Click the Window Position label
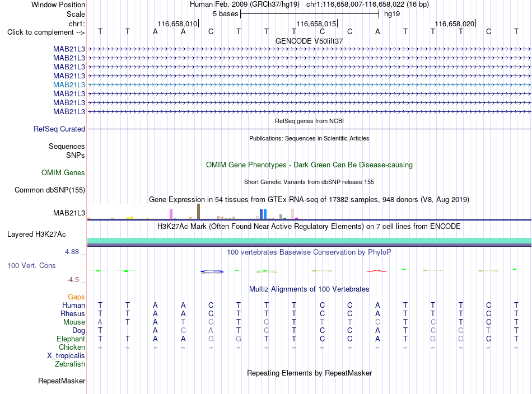 (58, 4)
